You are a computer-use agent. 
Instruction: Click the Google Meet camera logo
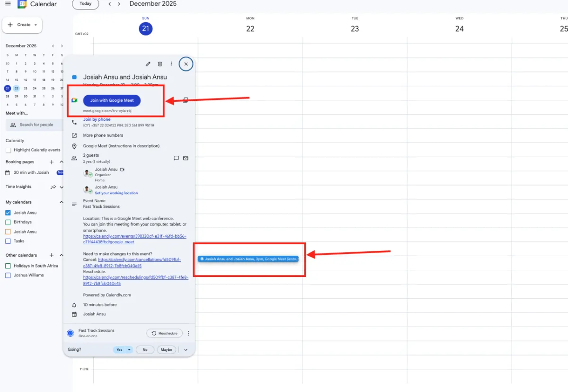[74, 100]
